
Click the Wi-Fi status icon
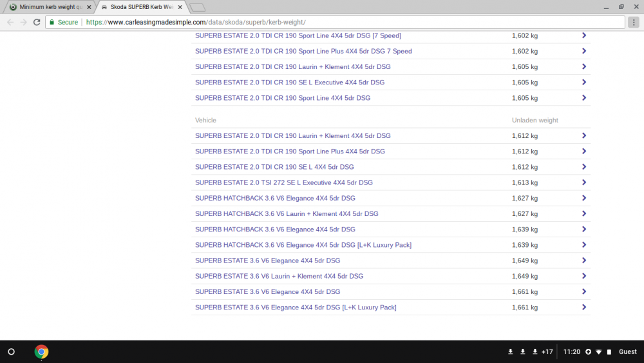point(599,352)
